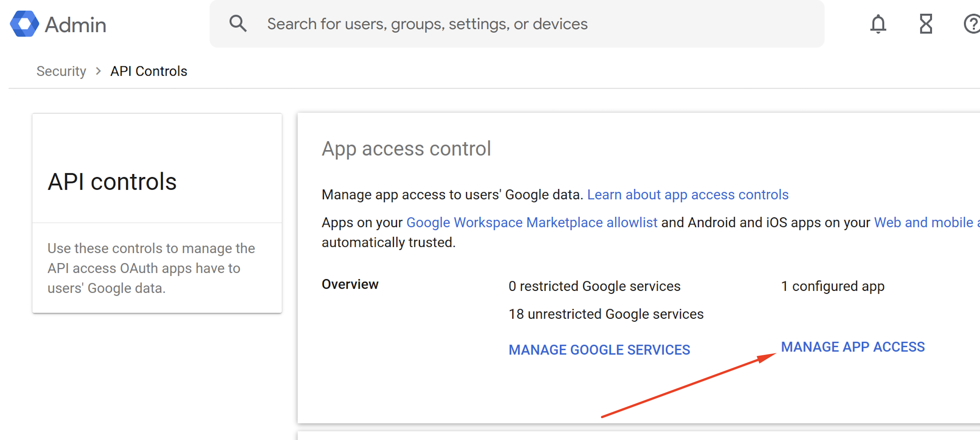Click the Google Admin logo icon
The width and height of the screenshot is (980, 440).
(24, 24)
